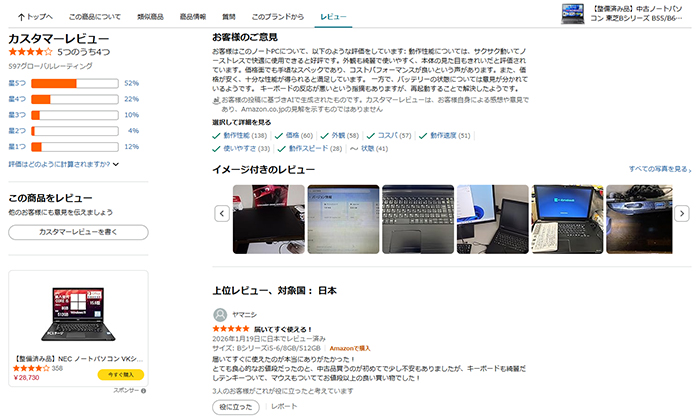Click the 12% one-star rating bar
The width and height of the screenshot is (700, 420).
75,147
